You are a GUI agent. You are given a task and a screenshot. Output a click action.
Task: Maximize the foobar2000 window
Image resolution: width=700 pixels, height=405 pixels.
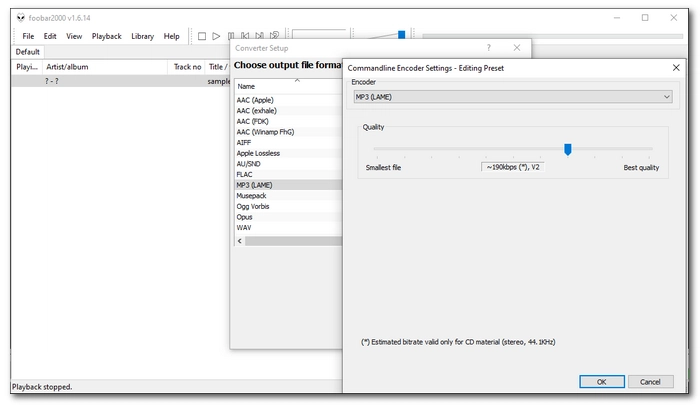click(645, 18)
